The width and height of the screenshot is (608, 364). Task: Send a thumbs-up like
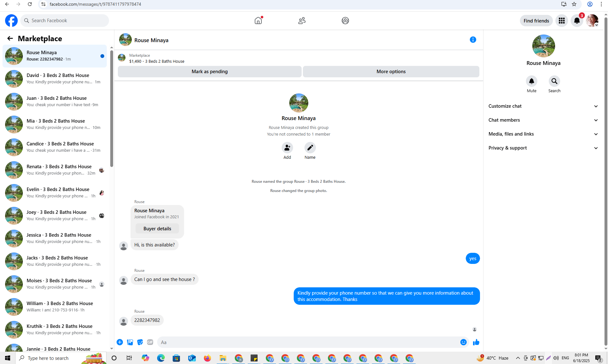click(476, 342)
